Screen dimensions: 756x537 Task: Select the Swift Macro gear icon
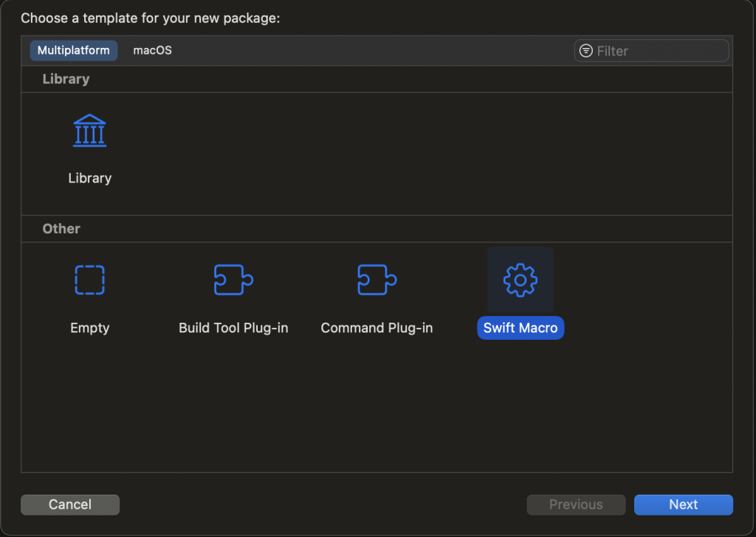click(x=520, y=280)
